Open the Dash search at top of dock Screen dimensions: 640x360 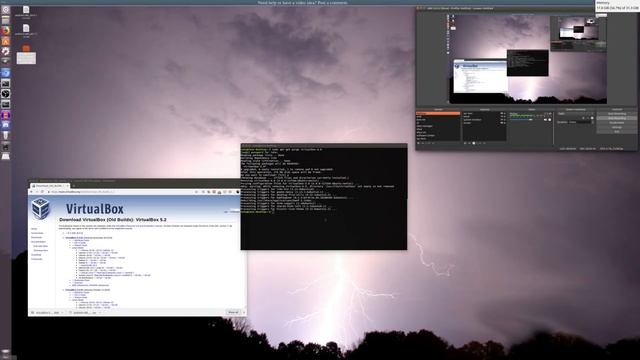coord(5,9)
